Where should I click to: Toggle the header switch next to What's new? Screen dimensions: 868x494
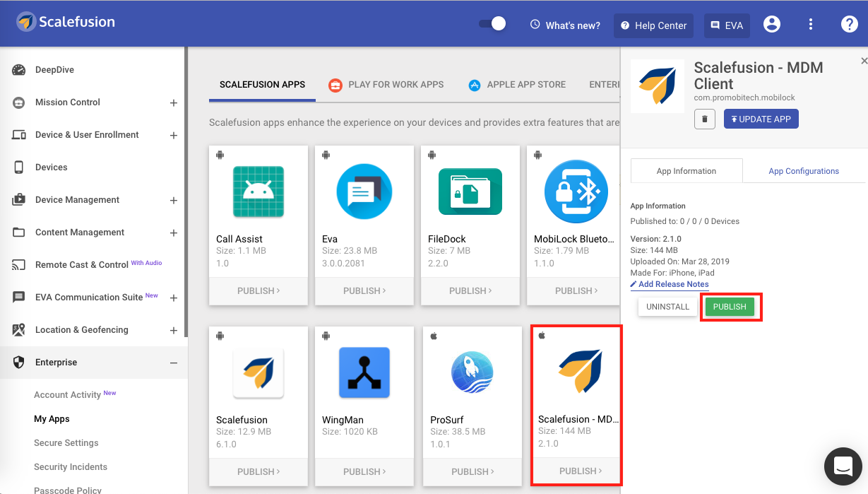[x=492, y=24]
